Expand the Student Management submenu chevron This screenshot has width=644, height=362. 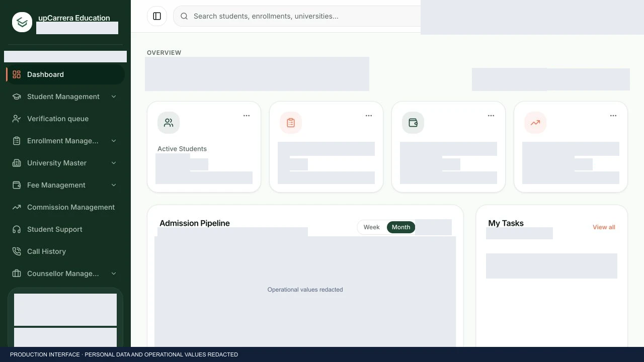click(x=114, y=97)
